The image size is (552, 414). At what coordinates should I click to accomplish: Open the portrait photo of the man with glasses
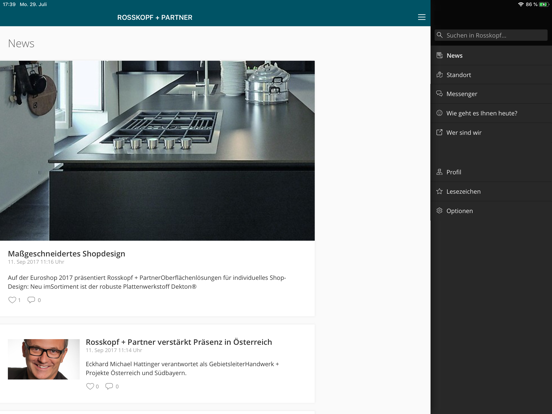pos(44,359)
